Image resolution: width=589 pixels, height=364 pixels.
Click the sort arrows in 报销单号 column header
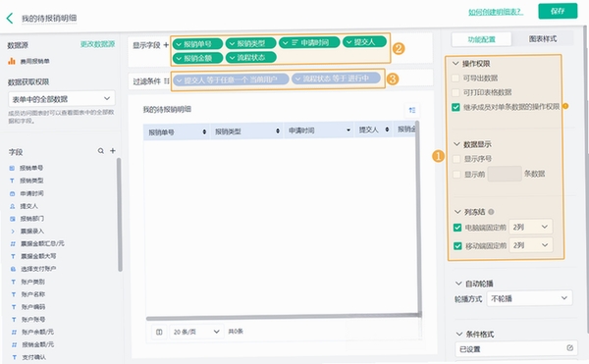pyautogui.click(x=204, y=131)
